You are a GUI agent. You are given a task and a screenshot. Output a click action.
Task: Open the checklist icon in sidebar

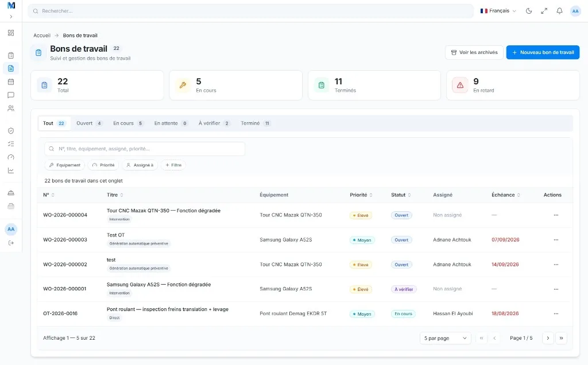coord(11,144)
